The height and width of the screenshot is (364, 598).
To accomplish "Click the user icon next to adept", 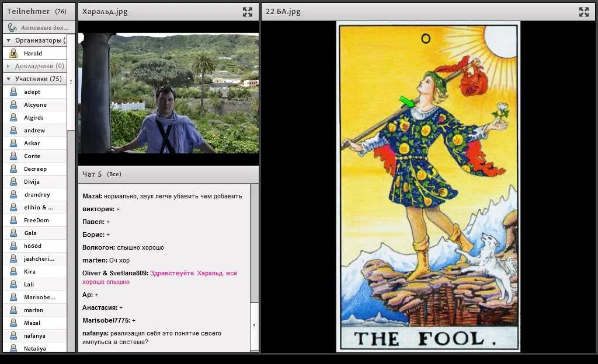I will pyautogui.click(x=13, y=92).
